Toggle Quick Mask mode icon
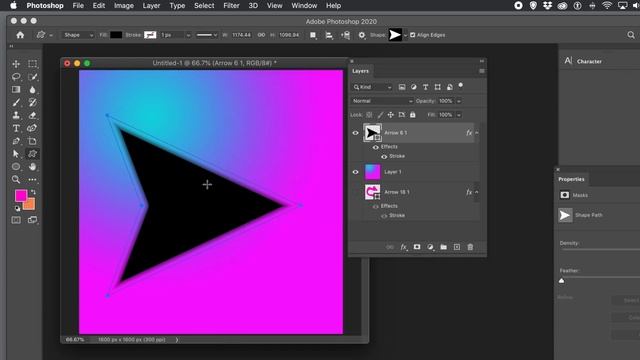 [16, 220]
